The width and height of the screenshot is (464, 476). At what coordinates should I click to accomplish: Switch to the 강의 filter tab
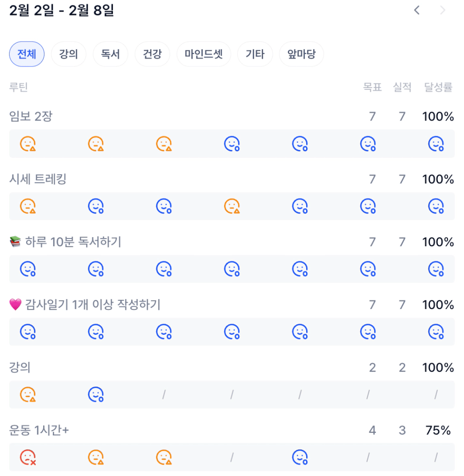point(68,54)
